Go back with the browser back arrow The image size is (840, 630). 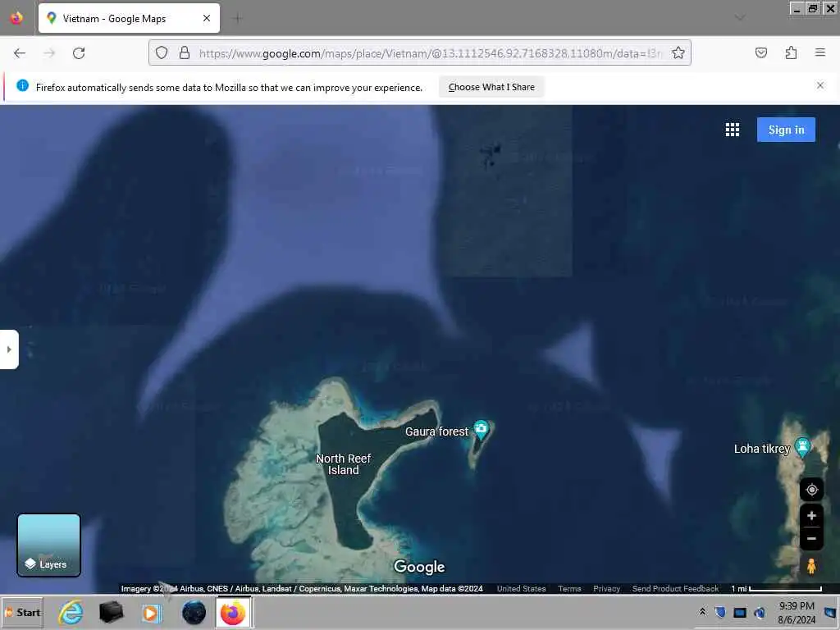(20, 53)
